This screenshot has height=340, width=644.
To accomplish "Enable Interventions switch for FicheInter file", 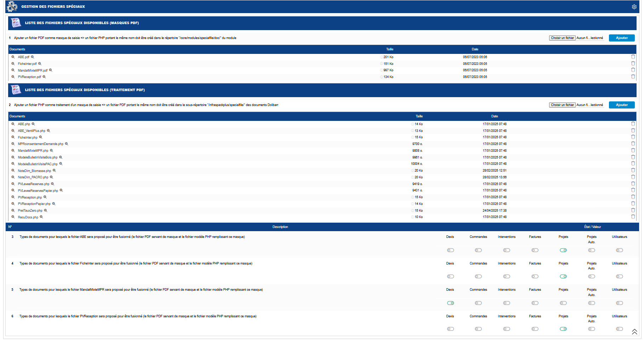I will (x=507, y=277).
